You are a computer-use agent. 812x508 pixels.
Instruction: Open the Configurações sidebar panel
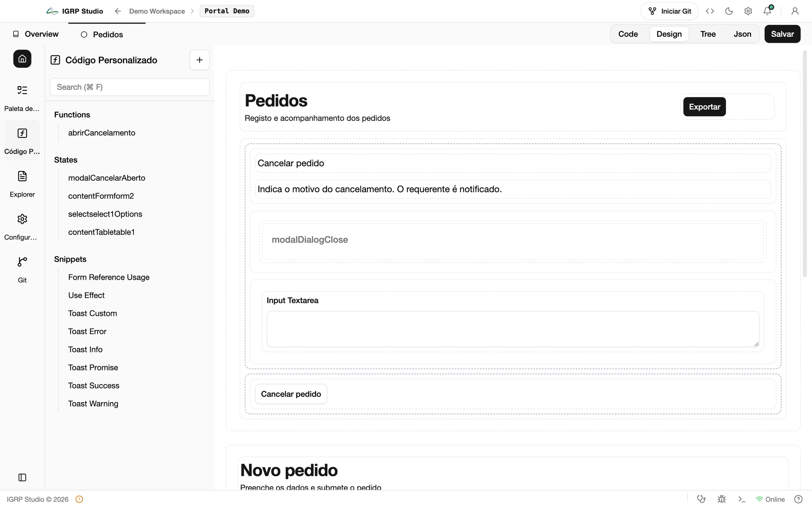coord(22,227)
